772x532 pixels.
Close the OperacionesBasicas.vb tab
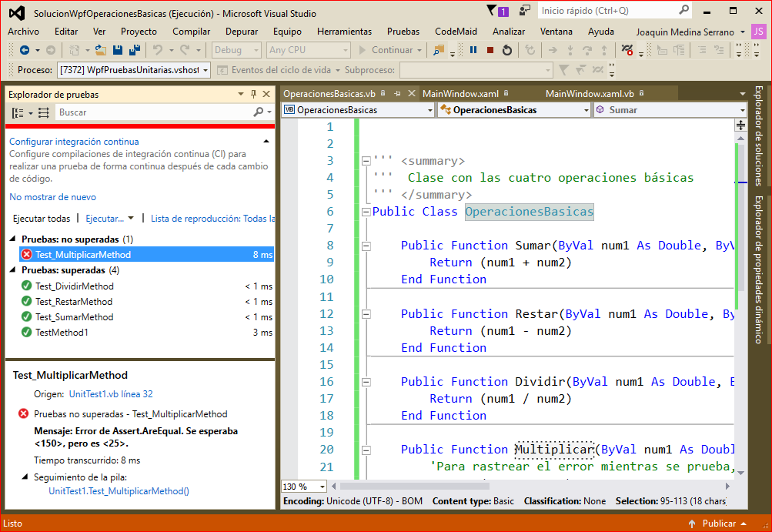(412, 94)
